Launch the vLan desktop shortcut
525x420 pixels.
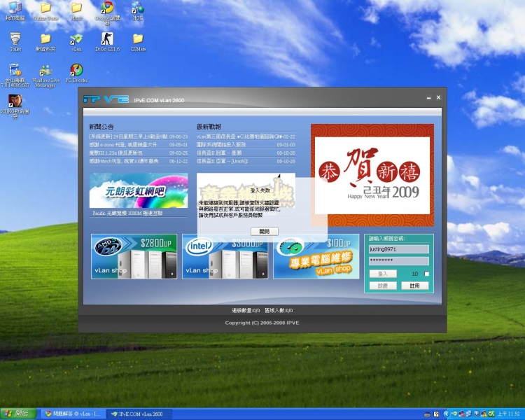point(76,42)
